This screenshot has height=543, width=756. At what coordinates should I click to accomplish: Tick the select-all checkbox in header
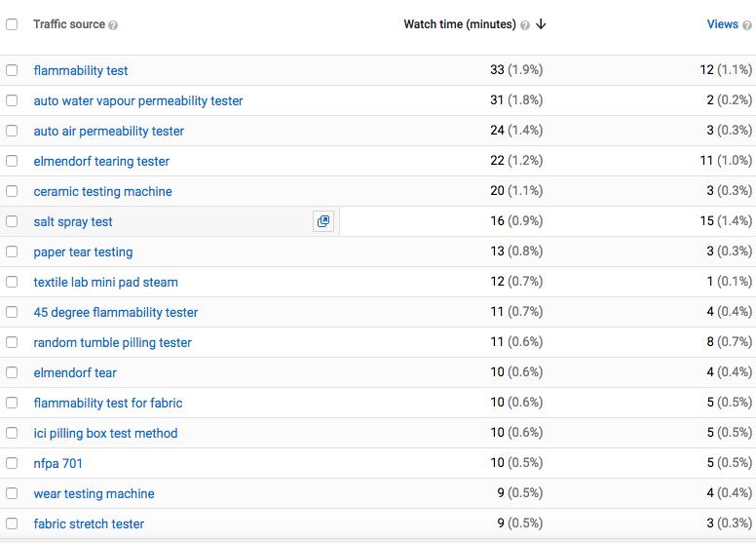[x=12, y=24]
